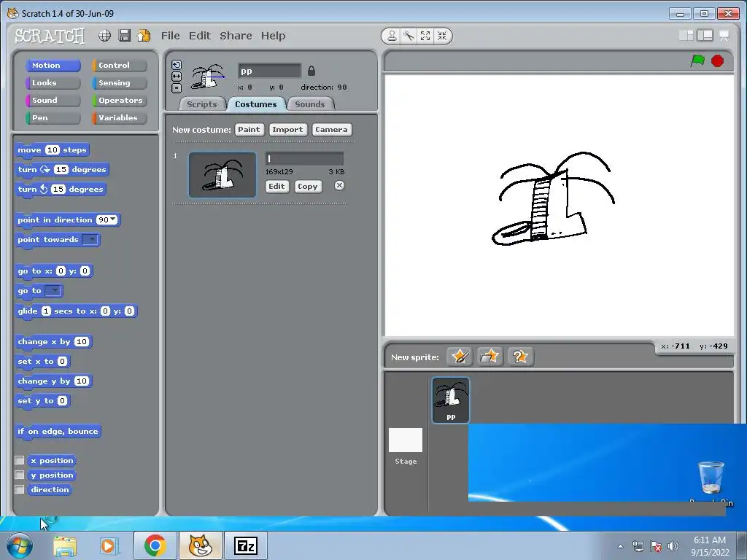
Task: Open Chrome from the taskbar
Action: pos(155,545)
